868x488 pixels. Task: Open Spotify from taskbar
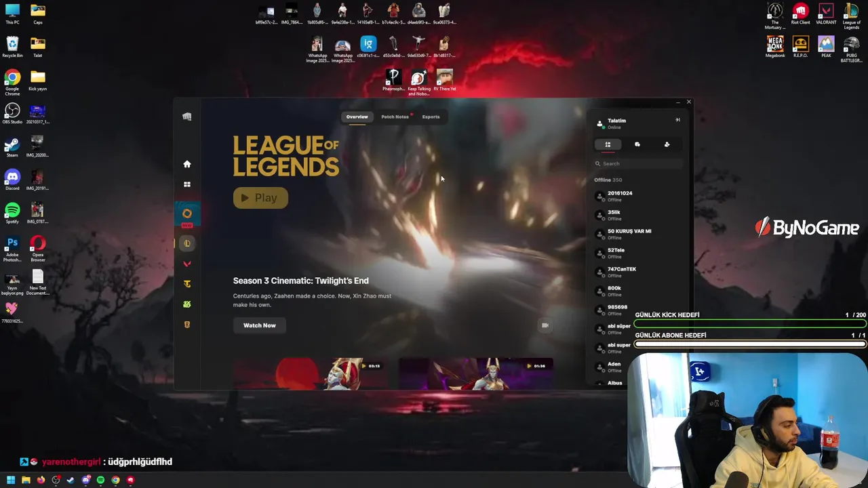pyautogui.click(x=100, y=480)
